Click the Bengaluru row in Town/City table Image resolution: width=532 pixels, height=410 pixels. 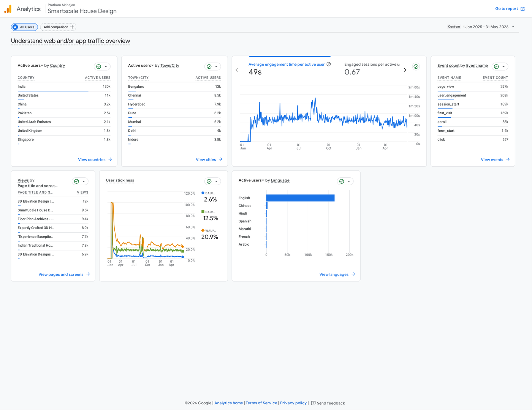point(174,87)
